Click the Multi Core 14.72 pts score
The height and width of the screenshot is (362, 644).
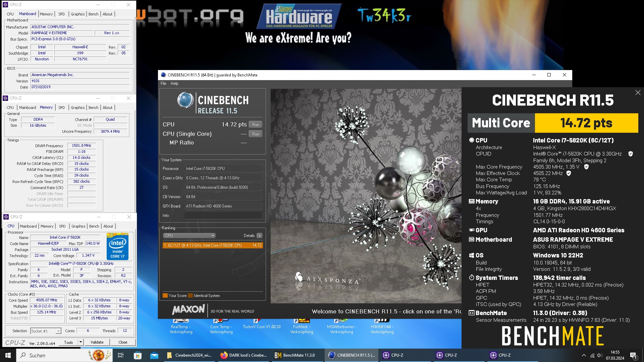point(586,123)
